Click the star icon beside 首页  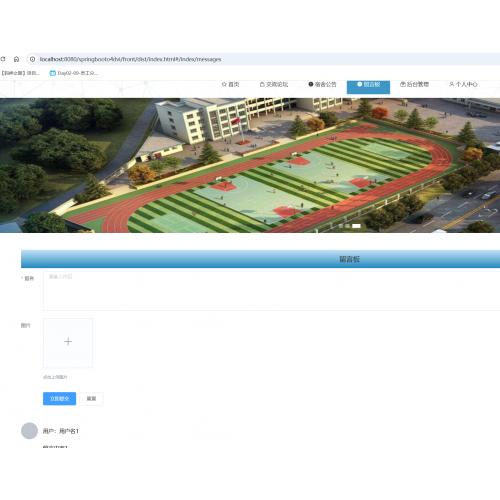[x=224, y=84]
